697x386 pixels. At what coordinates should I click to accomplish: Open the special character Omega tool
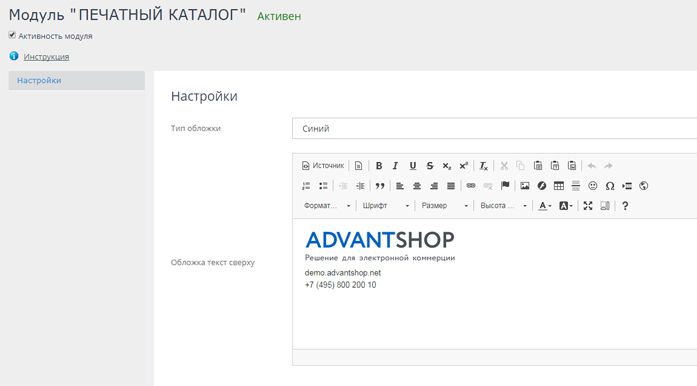click(610, 186)
